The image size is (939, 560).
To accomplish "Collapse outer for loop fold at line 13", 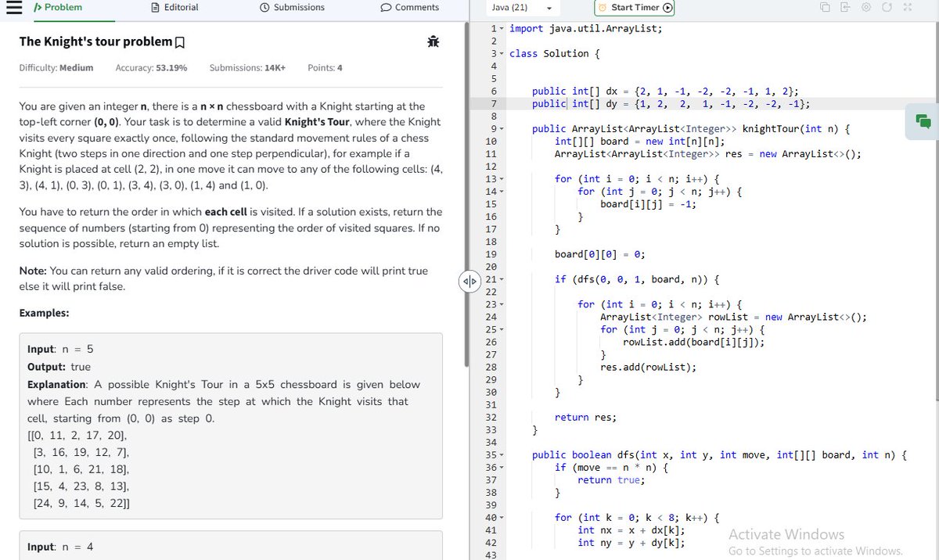I will 501,179.
